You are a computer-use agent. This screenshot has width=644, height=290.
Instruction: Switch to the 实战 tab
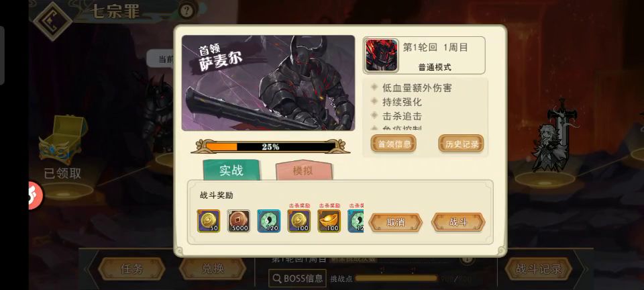click(231, 170)
